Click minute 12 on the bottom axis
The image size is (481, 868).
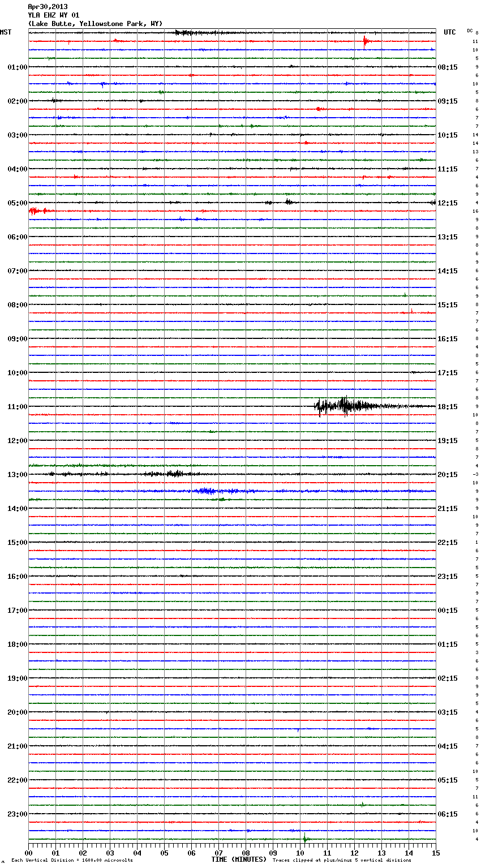tap(355, 853)
